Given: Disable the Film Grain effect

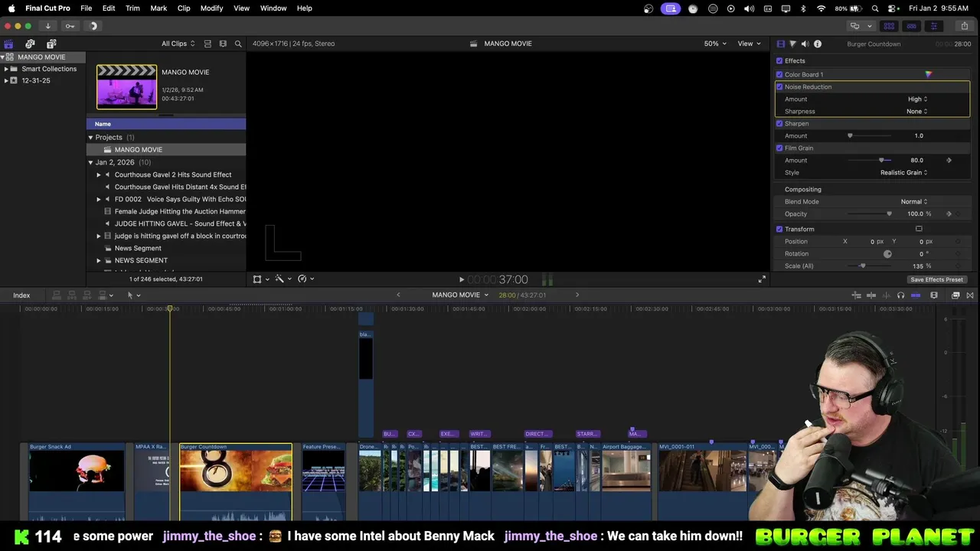Looking at the screenshot, I should pyautogui.click(x=779, y=148).
